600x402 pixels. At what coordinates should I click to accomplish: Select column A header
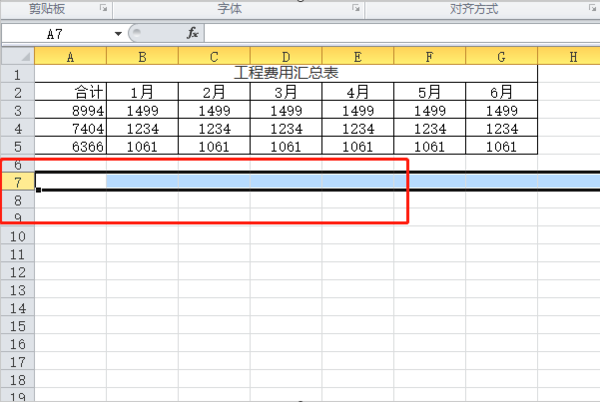click(70, 57)
